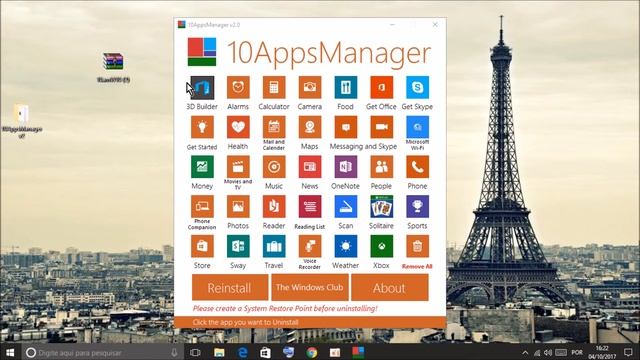
Task: Choose the Store app tile
Action: coord(202,246)
